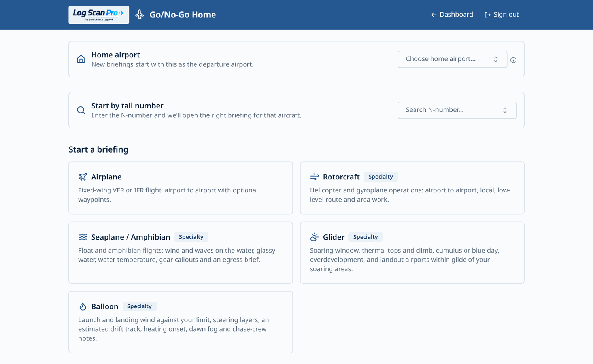
Task: Click the Specialty badge on Balloon card
Action: coord(140,306)
